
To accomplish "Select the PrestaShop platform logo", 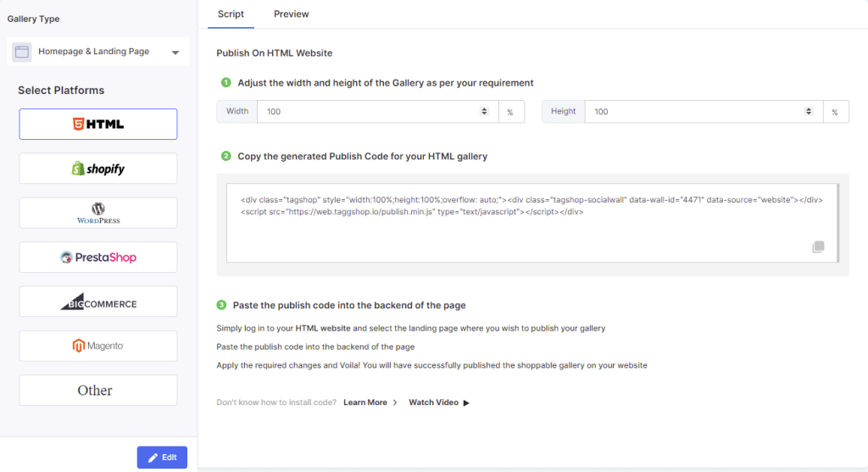I will coord(98,258).
